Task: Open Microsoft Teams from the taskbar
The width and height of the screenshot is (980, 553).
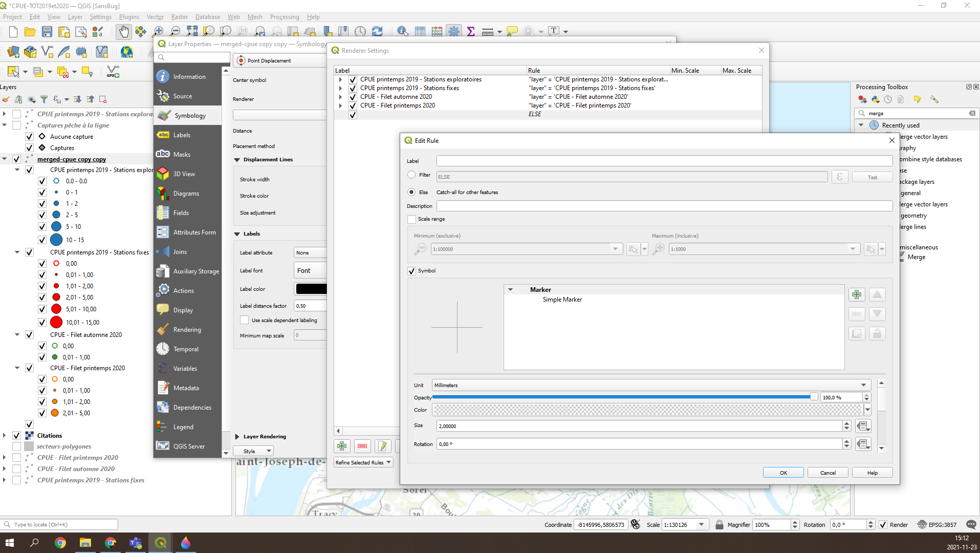Action: pyautogui.click(x=136, y=543)
